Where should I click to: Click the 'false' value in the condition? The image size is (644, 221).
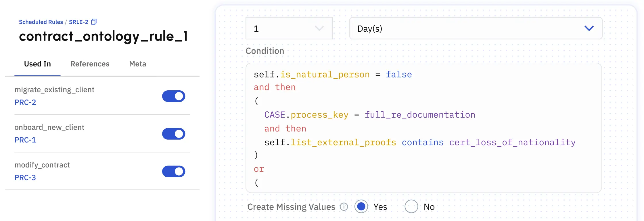click(399, 75)
